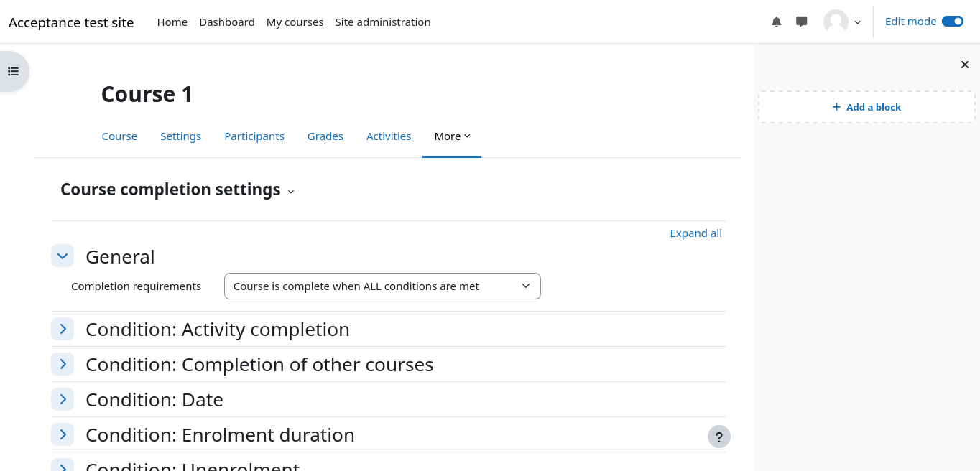Close the block drawer
This screenshot has width=980, height=471.
[x=965, y=65]
